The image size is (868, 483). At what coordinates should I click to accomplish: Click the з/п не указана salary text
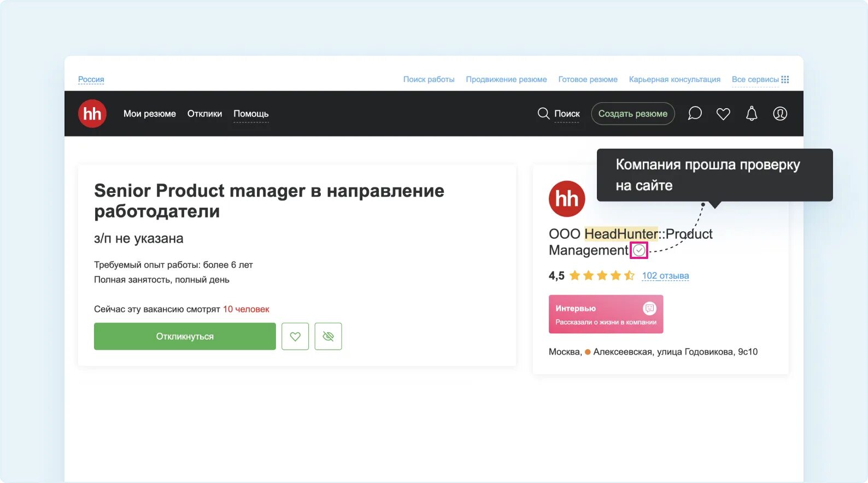[x=139, y=238]
